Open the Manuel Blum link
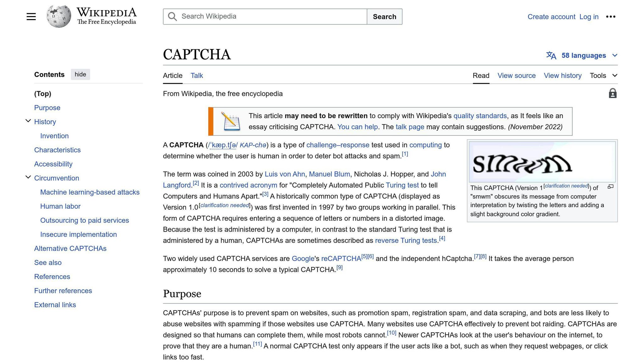Screen dimensions: 644x362 click(x=329, y=174)
